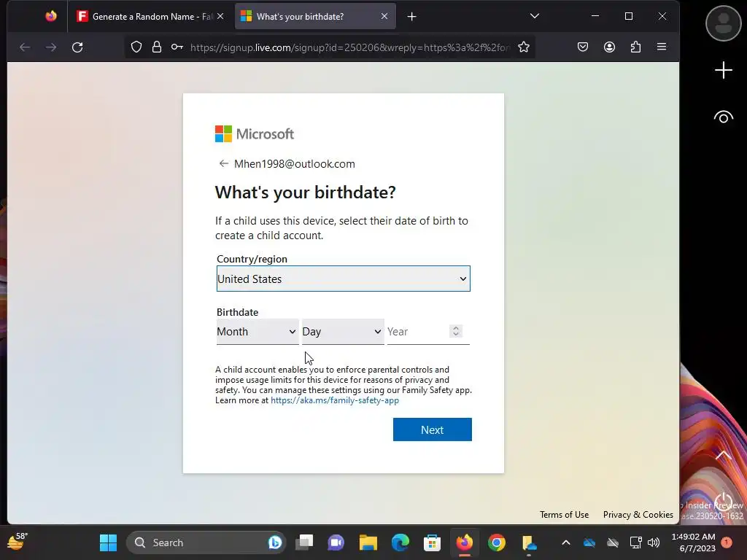
Task: Open Task View on taskbar
Action: click(304, 542)
